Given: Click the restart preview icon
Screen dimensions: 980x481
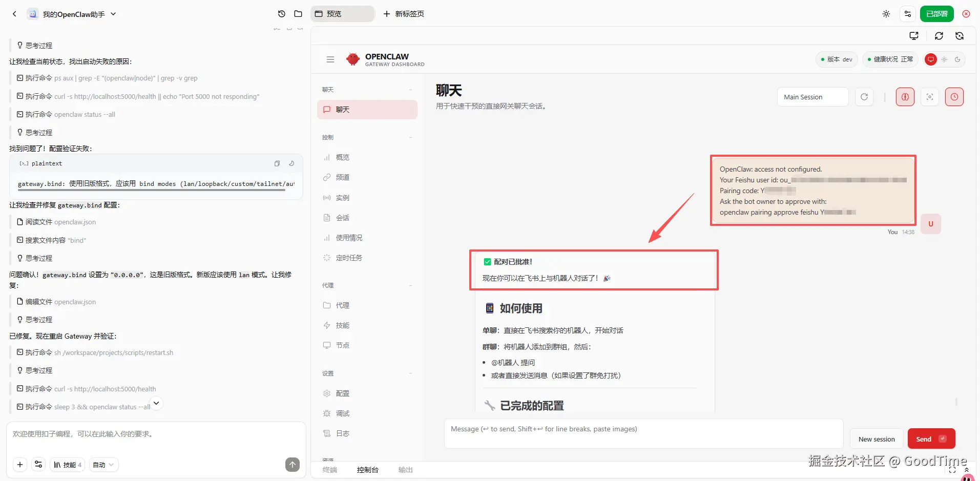Looking at the screenshot, I should click(960, 36).
